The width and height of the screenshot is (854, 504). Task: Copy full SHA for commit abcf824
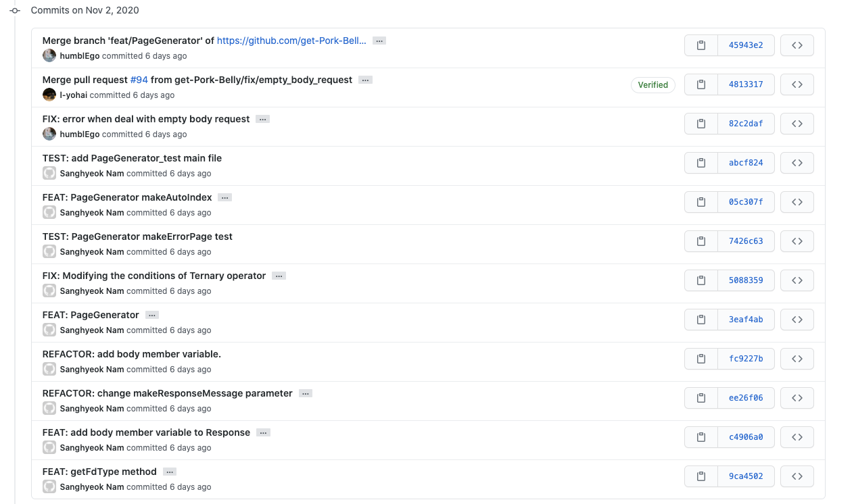pos(701,163)
